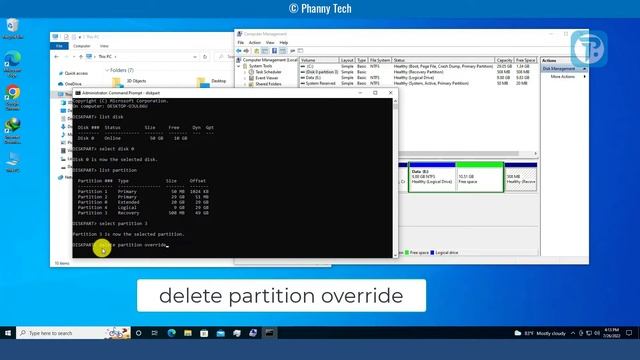
Task: Open More Actions submenu
Action: tap(564, 77)
